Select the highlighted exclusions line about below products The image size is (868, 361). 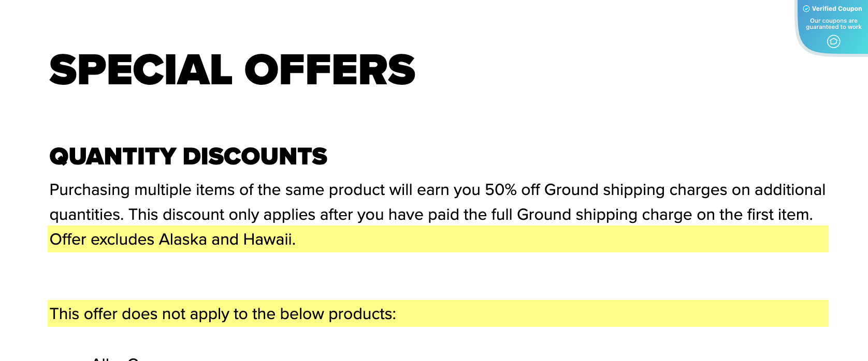click(222, 314)
